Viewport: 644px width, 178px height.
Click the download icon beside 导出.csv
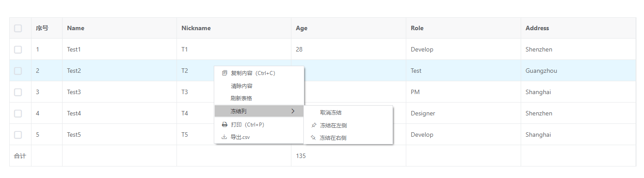pyautogui.click(x=224, y=137)
